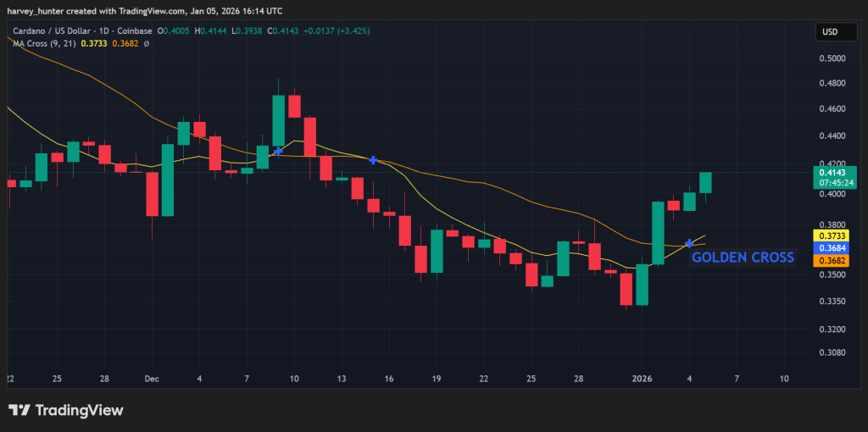Click the 2026 label on the date axis

pos(642,379)
